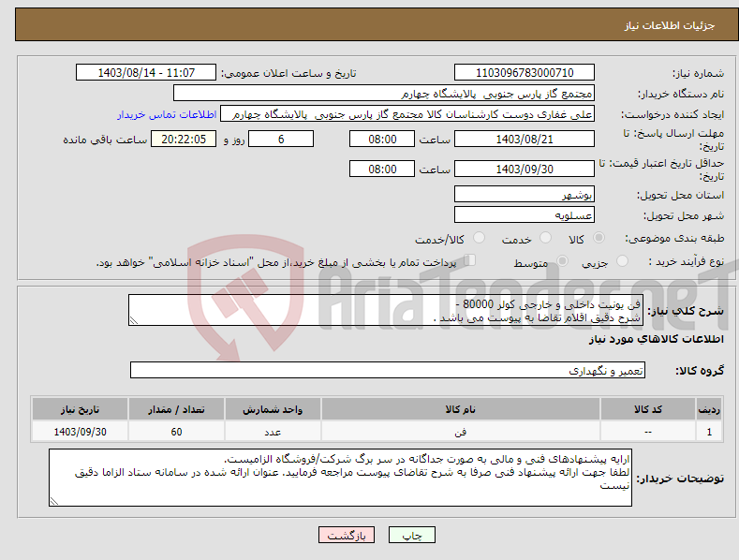
Task: Click the row number cell 1
Action: [709, 432]
